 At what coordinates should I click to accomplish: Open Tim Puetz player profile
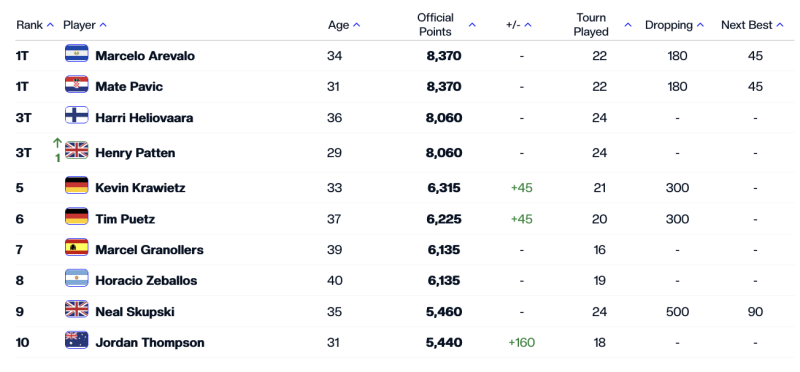click(x=125, y=219)
